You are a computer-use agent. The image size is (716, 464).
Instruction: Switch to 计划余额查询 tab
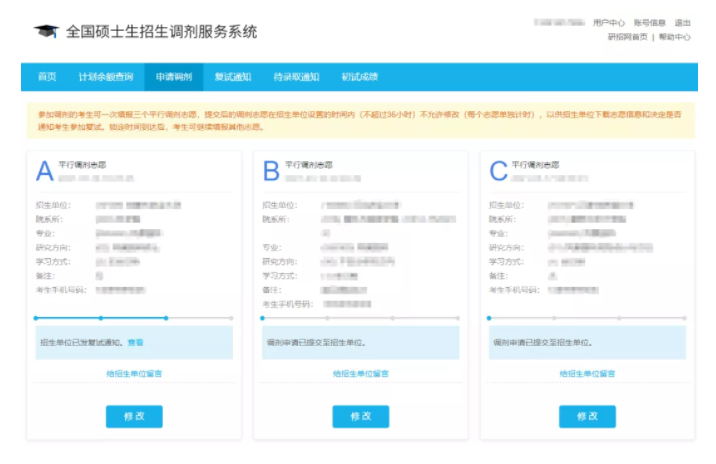click(105, 77)
